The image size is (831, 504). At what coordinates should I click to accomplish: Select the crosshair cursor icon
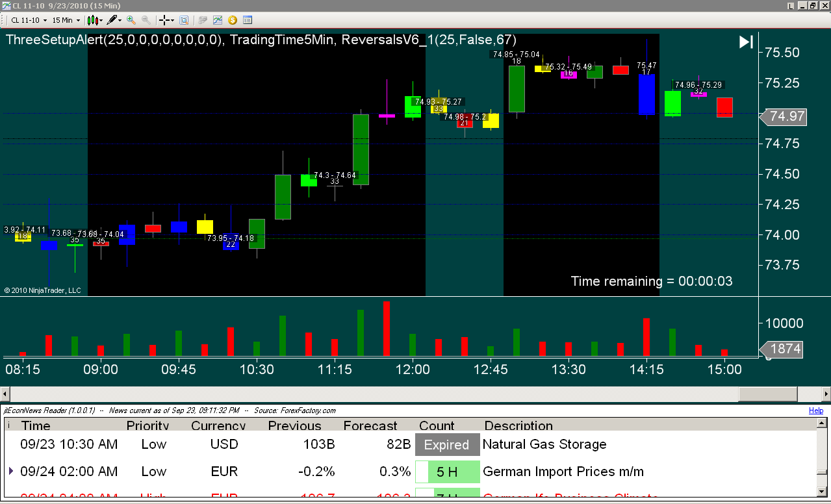pos(164,20)
